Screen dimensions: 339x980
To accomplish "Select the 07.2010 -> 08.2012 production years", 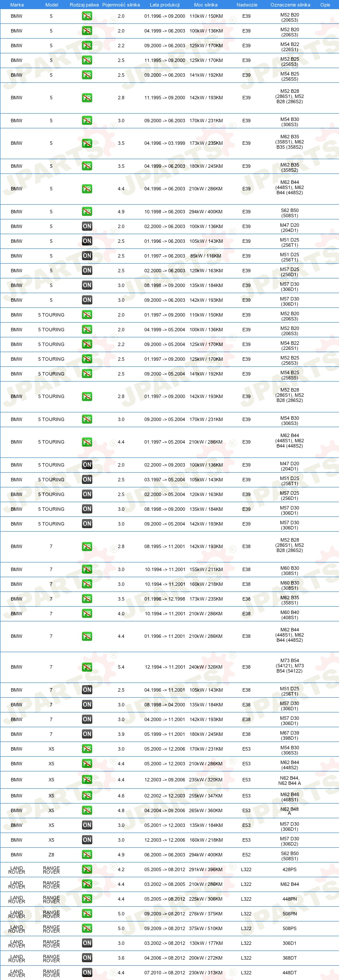I will click(x=165, y=973).
